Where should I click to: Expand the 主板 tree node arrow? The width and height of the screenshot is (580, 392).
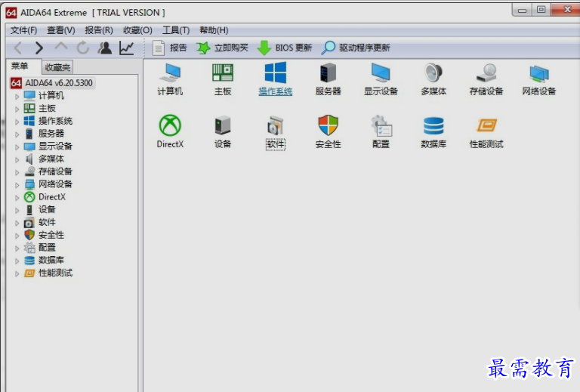(x=17, y=109)
